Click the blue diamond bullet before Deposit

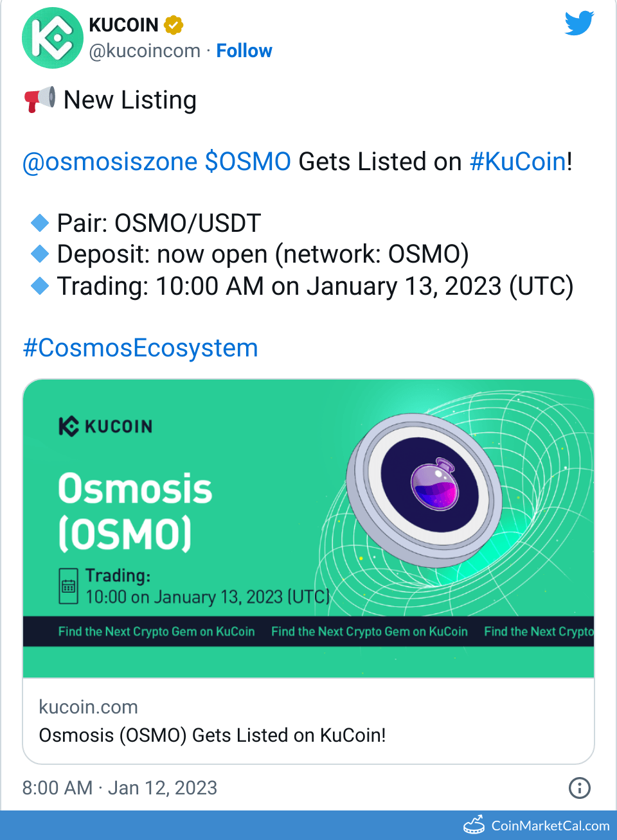pyautogui.click(x=39, y=254)
